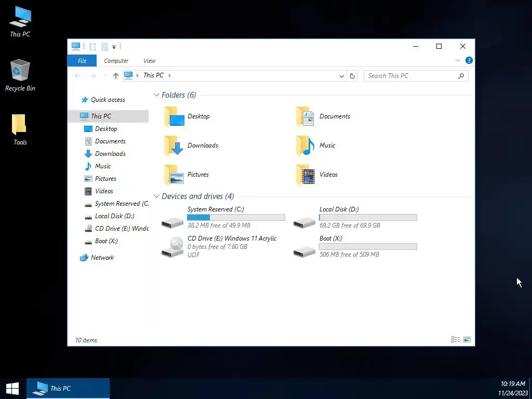Collapse the Devices and drives (4) group
The width and height of the screenshot is (532, 399).
coord(156,196)
